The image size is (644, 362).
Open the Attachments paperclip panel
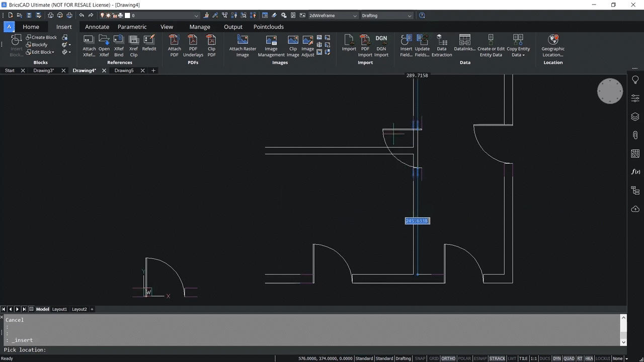635,135
